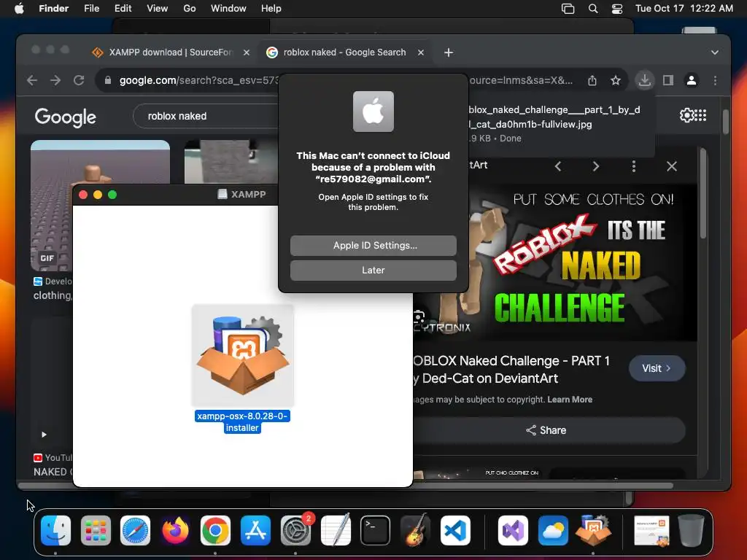Open Launchpad from the Dock
This screenshot has width=747, height=560.
coord(96,530)
